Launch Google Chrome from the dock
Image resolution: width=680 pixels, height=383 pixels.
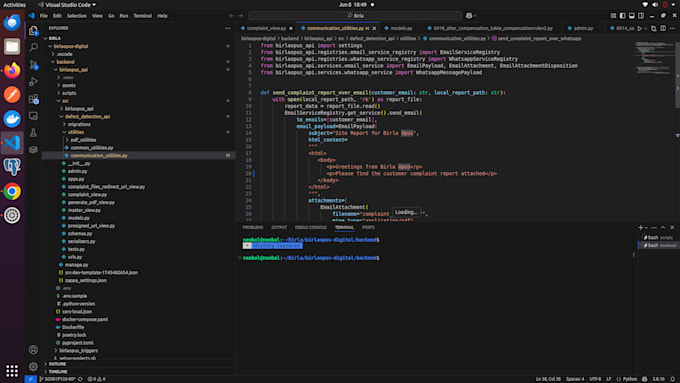pyautogui.click(x=12, y=191)
